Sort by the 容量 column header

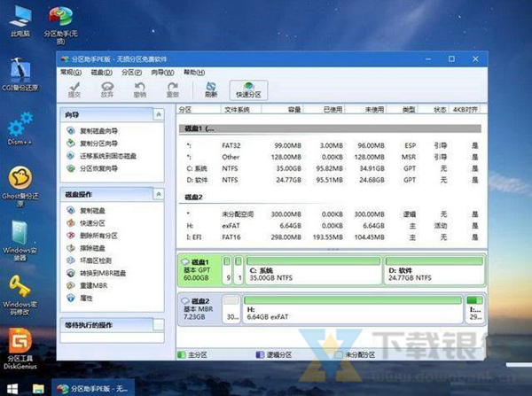[282, 110]
